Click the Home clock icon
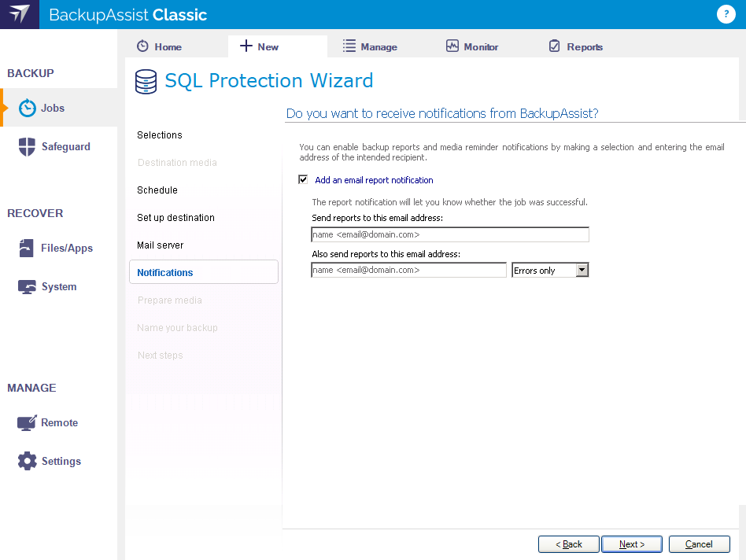This screenshot has width=746, height=560. 142,46
